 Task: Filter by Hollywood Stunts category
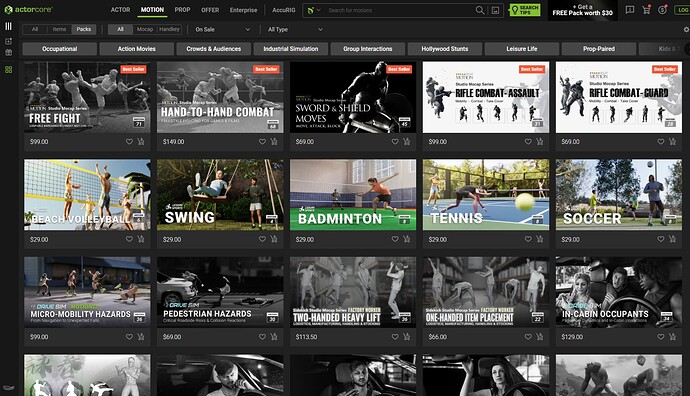[444, 49]
